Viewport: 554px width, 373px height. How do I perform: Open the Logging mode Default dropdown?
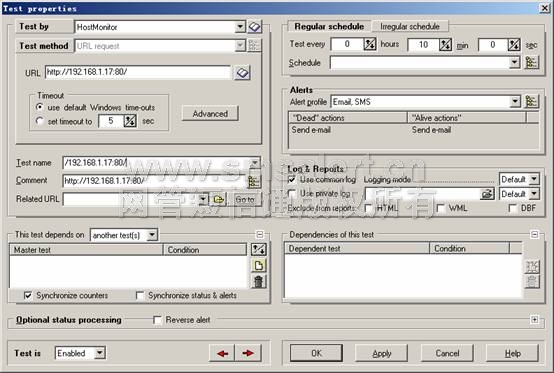coord(534,179)
